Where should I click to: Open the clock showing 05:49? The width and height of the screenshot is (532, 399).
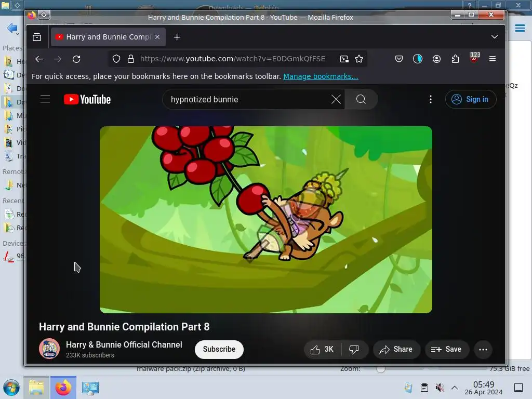tap(484, 388)
